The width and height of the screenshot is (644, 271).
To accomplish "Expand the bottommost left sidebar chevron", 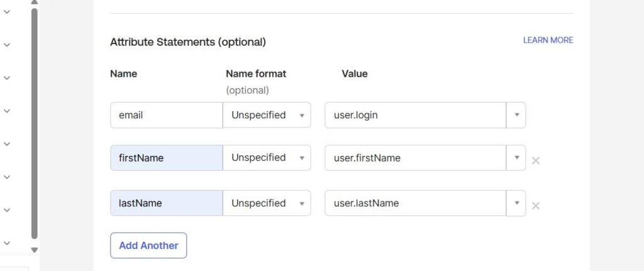I will (x=7, y=242).
